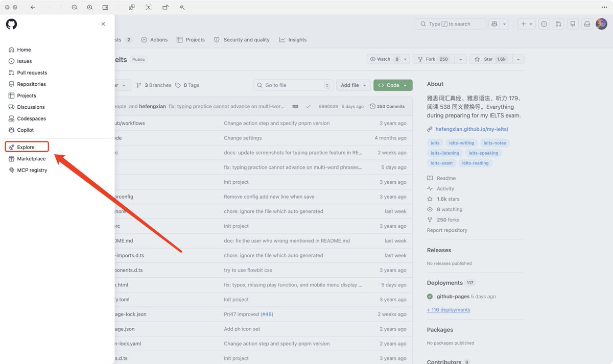Expand commit message ellipsis button

[x=295, y=107]
